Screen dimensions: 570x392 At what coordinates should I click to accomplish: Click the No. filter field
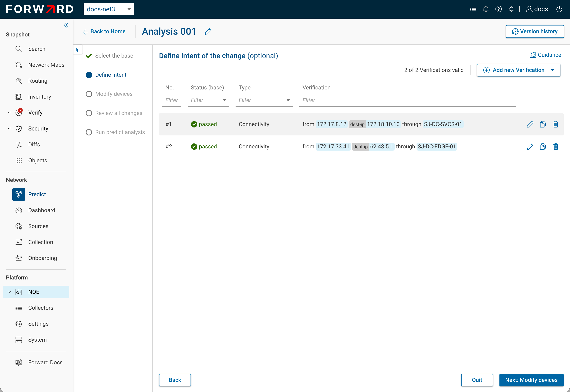(172, 100)
